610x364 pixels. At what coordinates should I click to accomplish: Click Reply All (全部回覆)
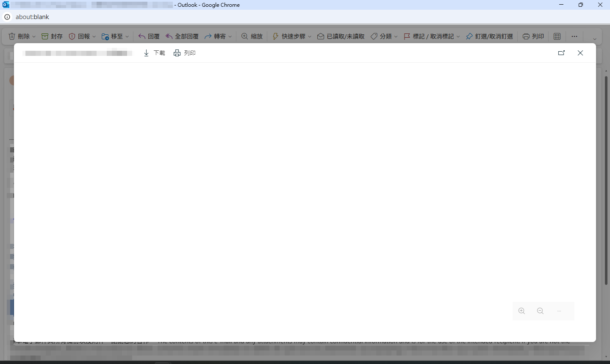182,36
